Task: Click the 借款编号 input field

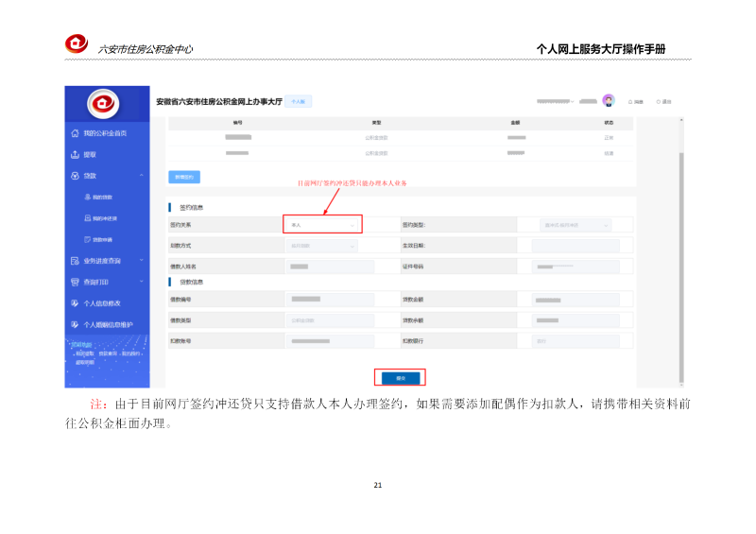Action: (330, 300)
